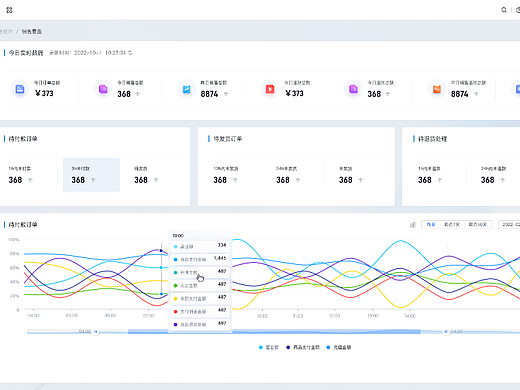Click the 1h refund 368 cell in 待退款处理
520x390 pixels.
(x=437, y=175)
